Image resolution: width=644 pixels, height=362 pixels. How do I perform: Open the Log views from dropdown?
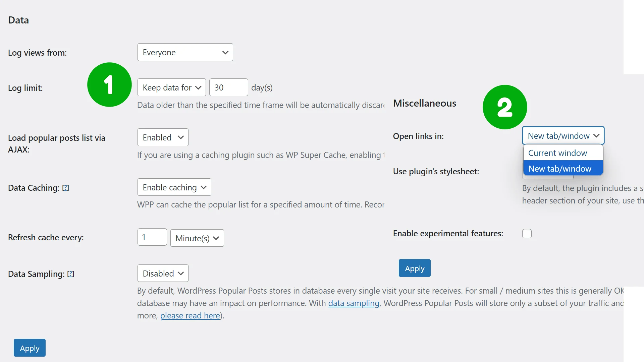185,52
